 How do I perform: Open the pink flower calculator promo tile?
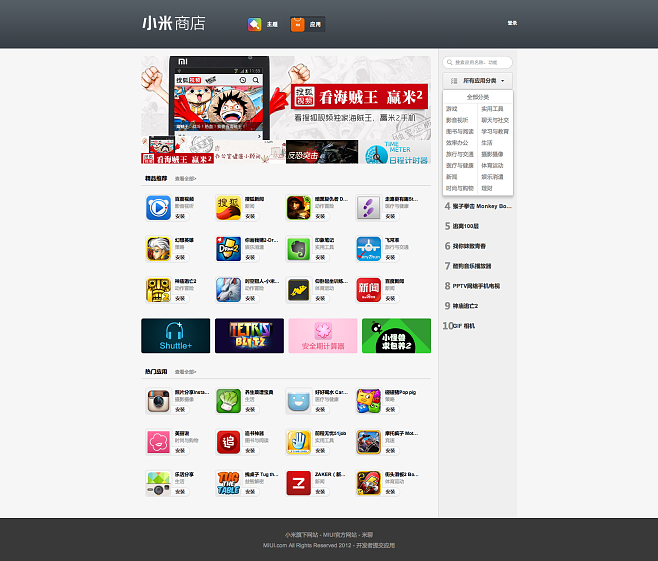point(323,336)
